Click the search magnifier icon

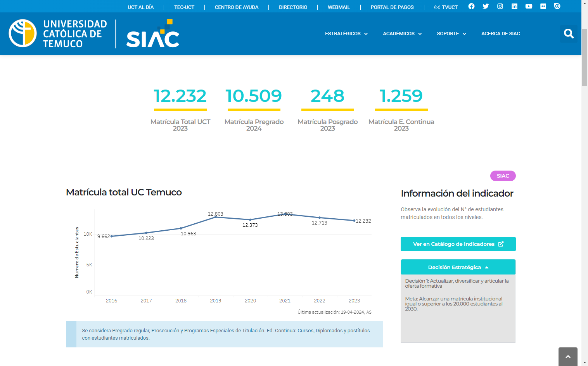click(569, 34)
